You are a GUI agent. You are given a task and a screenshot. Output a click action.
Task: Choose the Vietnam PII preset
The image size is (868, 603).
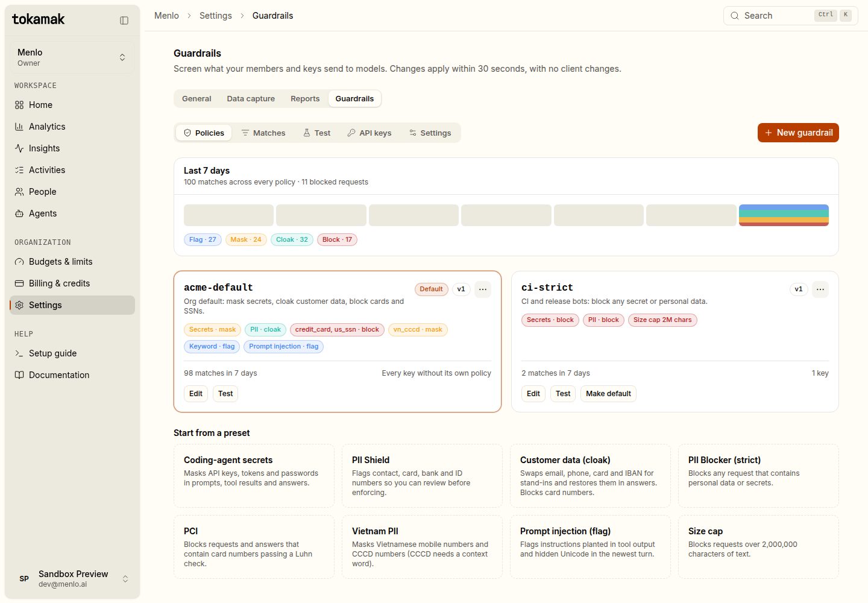pyautogui.click(x=422, y=547)
